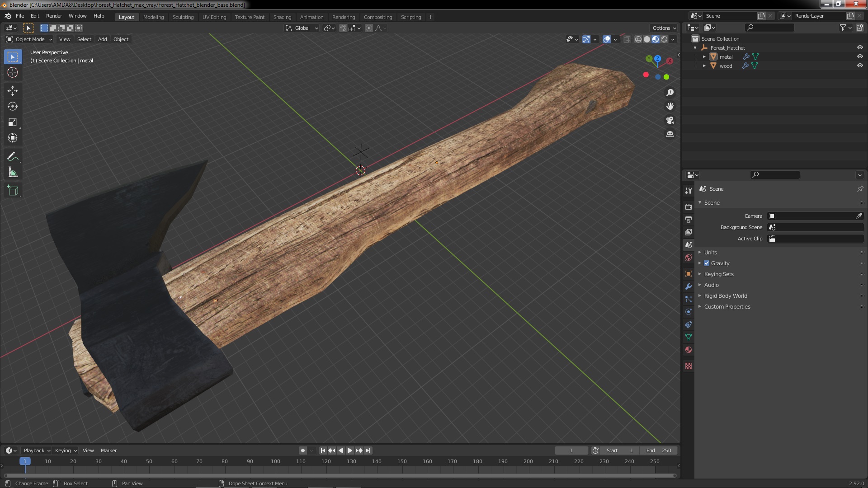Open the Modifier properties wrench tab
This screenshot has height=488, width=868.
[x=689, y=286]
